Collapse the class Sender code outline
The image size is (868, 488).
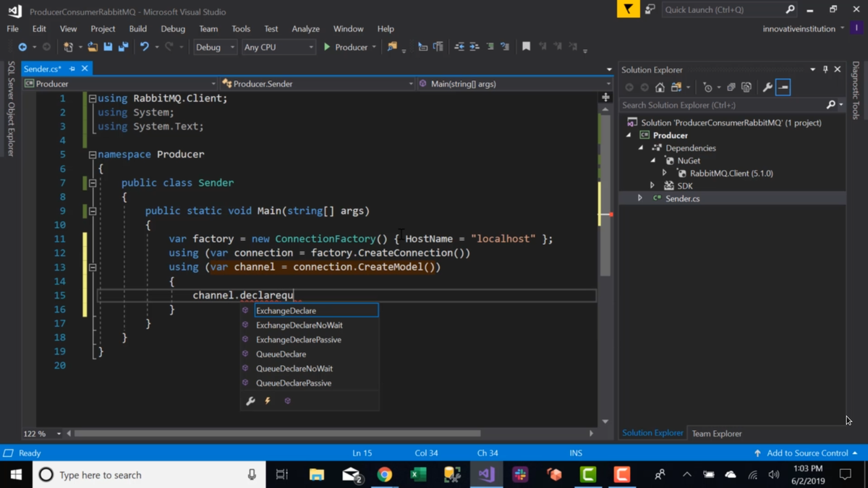click(93, 183)
